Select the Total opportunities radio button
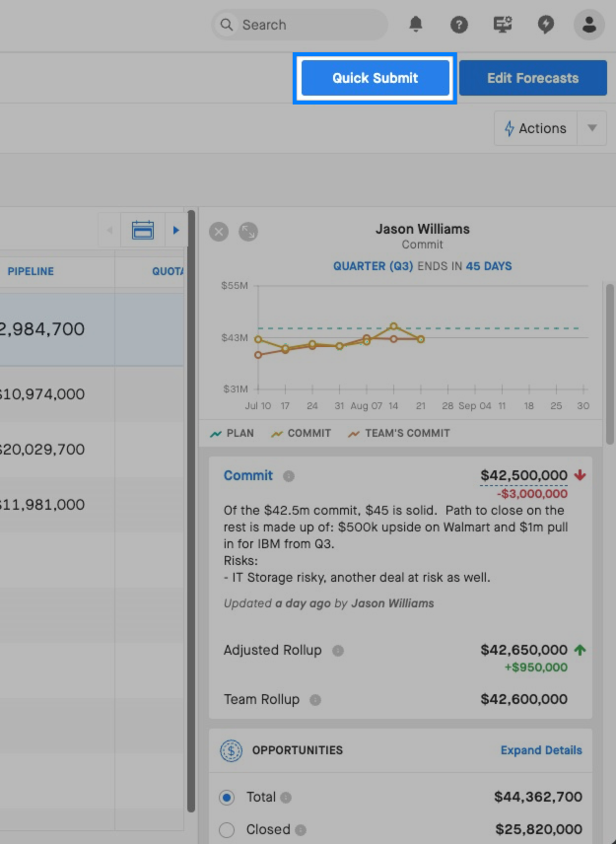616x844 pixels. click(x=227, y=798)
